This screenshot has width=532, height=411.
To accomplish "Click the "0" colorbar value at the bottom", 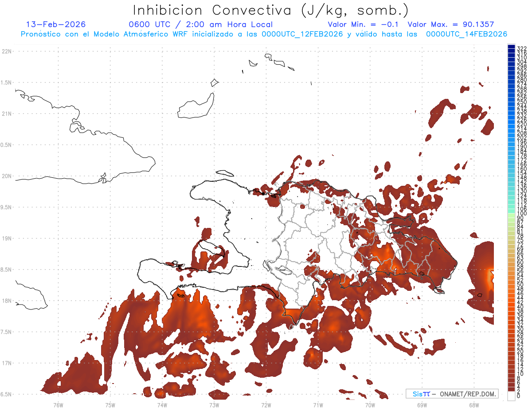I will tap(519, 396).
